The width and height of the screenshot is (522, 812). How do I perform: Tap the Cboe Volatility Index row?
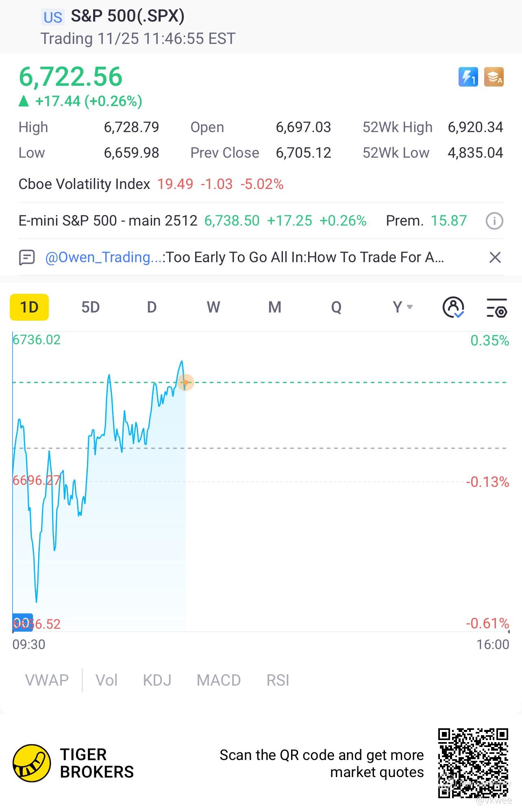(x=151, y=185)
